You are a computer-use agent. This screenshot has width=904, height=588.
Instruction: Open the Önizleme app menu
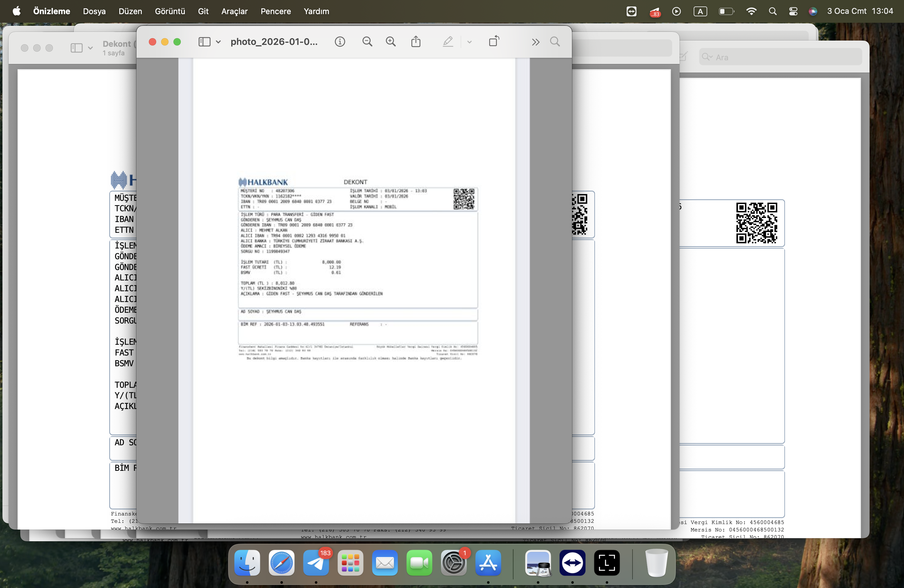click(52, 11)
